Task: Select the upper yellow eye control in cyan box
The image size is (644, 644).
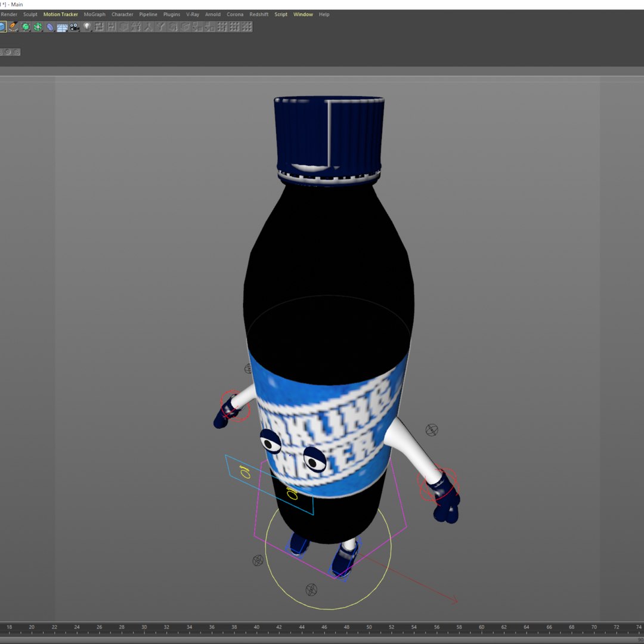Action: pos(245,472)
